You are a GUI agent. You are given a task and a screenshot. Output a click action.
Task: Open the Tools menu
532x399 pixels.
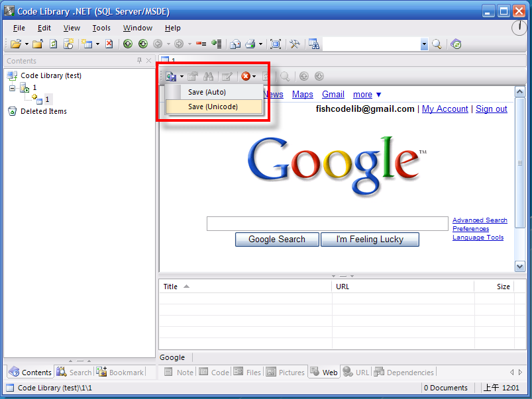(101, 28)
